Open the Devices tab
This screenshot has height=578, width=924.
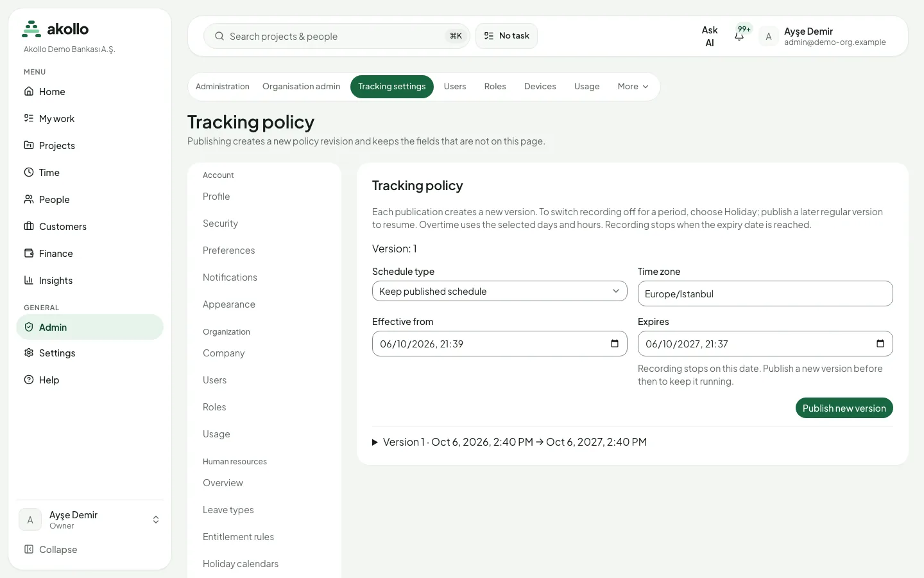coord(540,87)
